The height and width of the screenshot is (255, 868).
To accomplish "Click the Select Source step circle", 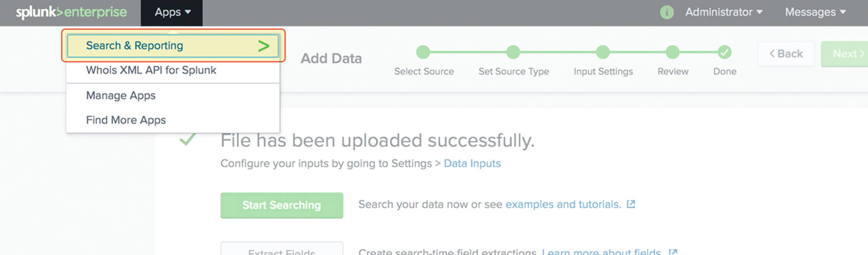I will [423, 52].
